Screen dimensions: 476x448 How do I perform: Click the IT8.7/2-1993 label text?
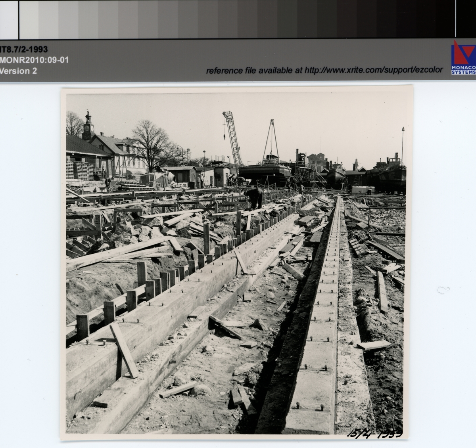[24, 50]
